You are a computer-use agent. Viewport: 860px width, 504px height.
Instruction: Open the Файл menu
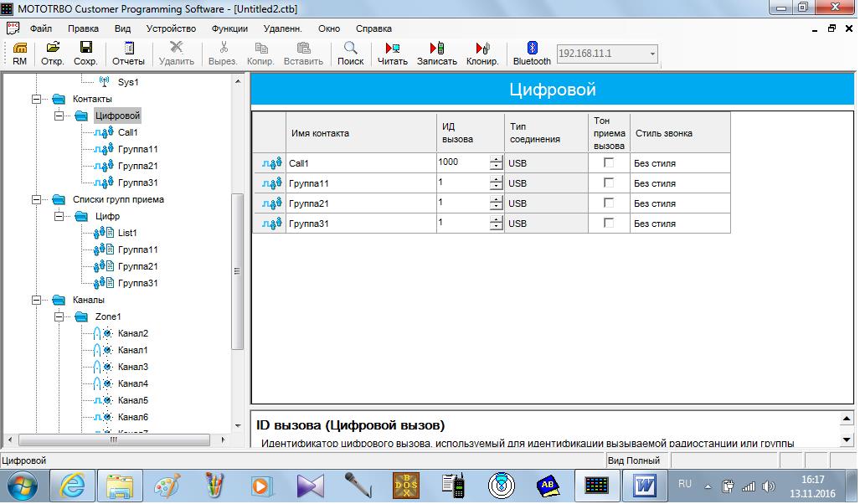point(40,28)
